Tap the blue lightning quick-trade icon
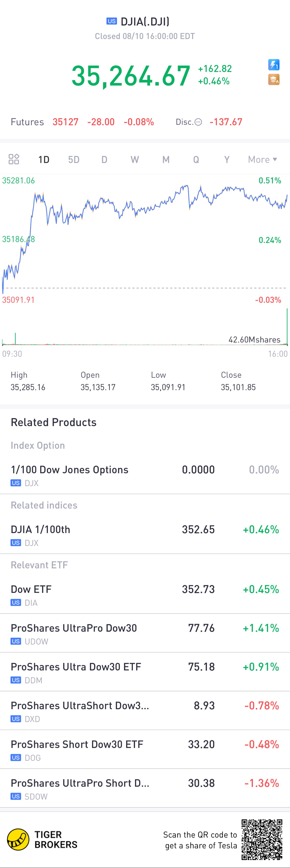The image size is (290, 868). 274,64
